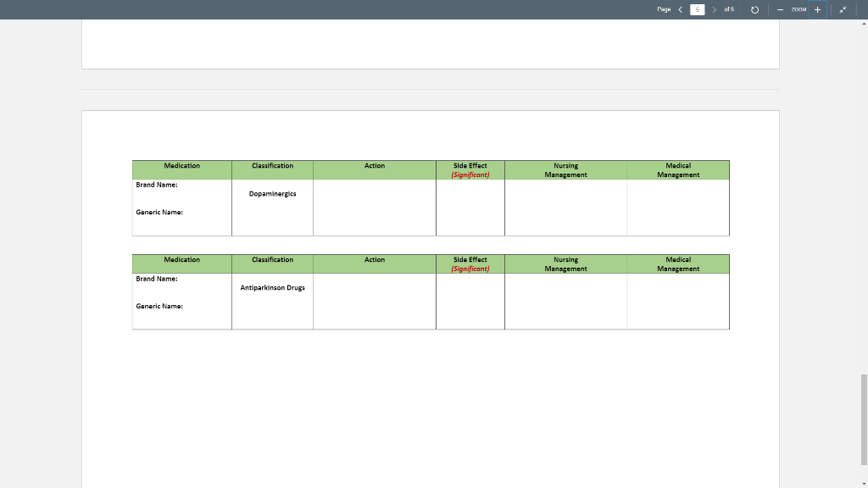Screen dimensions: 868x488
Task: Click the red Significant label in second table
Action: click(x=470, y=269)
